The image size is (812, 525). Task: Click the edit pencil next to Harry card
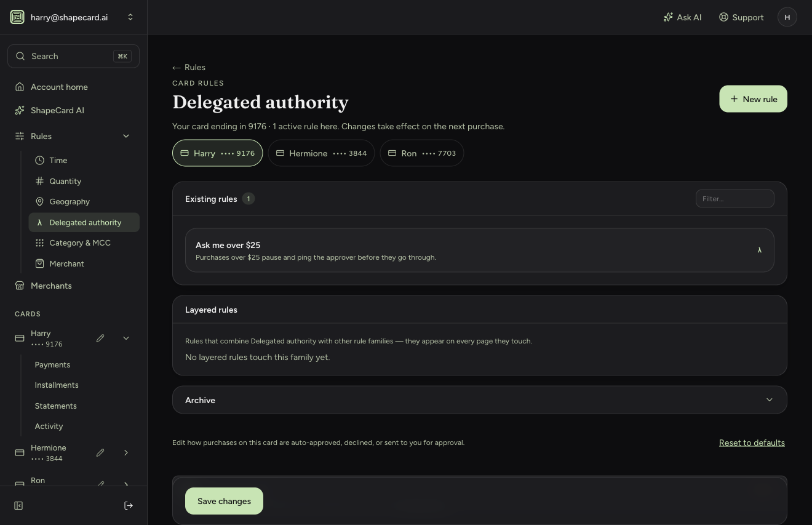tap(100, 338)
